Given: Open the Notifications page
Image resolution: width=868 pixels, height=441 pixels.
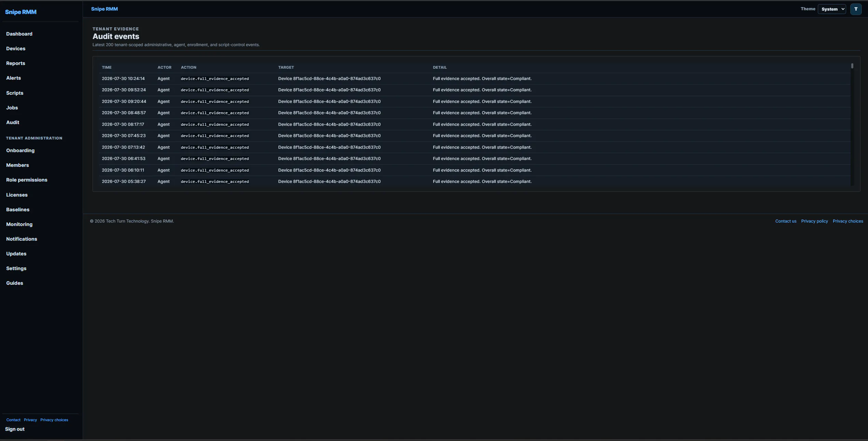Looking at the screenshot, I should (22, 239).
